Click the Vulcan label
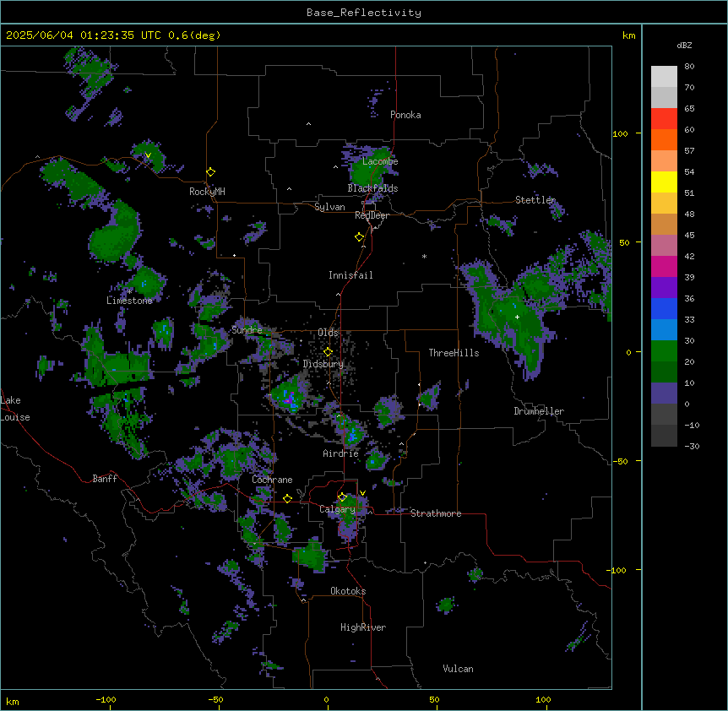This screenshot has height=711, width=728. tap(458, 669)
